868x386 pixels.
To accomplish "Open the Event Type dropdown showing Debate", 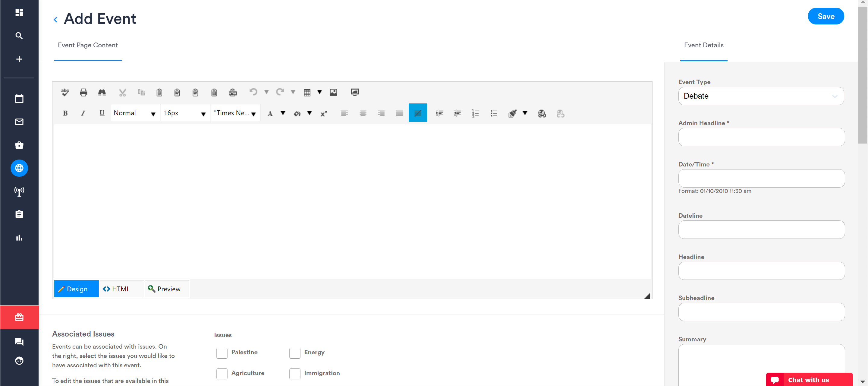I will tap(761, 96).
